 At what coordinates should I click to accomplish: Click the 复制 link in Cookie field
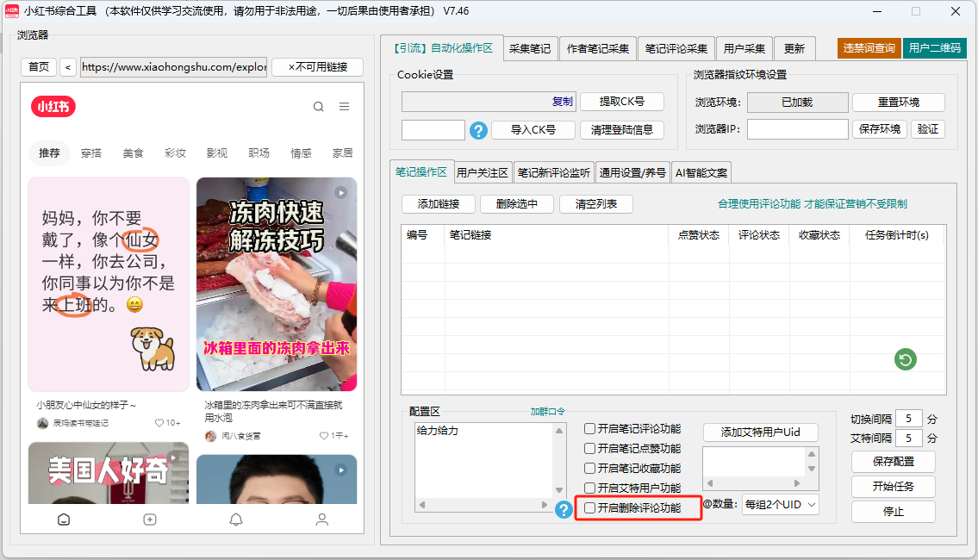pyautogui.click(x=562, y=102)
